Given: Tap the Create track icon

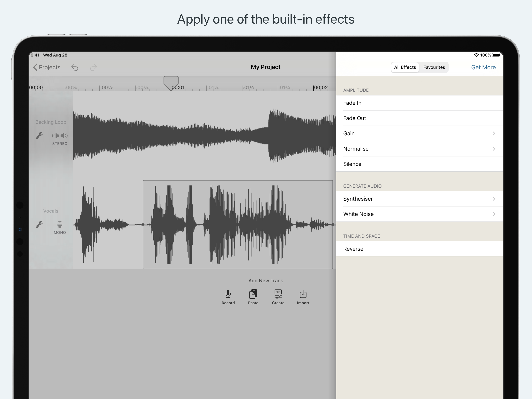Looking at the screenshot, I should tap(278, 294).
